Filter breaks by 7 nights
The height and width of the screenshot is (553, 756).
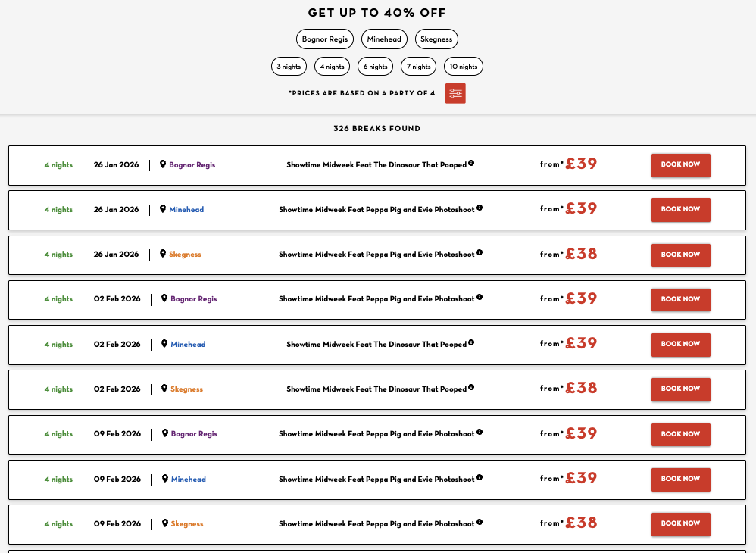tap(419, 67)
